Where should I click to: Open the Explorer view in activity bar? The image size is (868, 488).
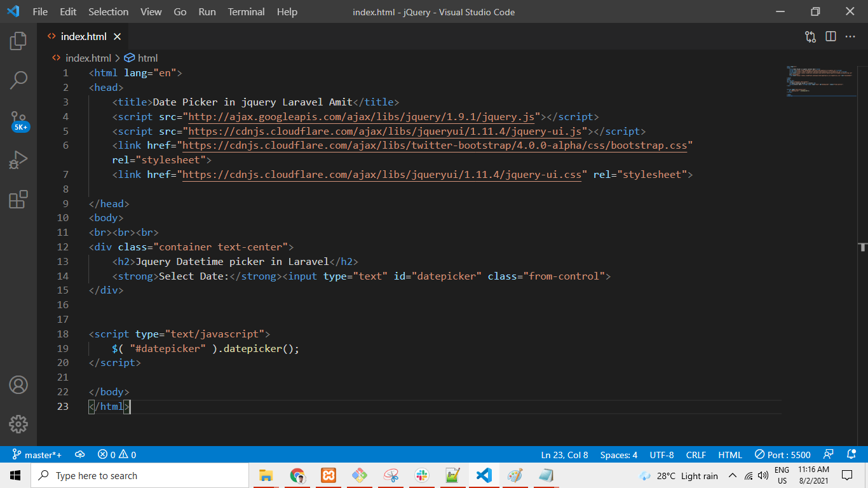point(18,41)
